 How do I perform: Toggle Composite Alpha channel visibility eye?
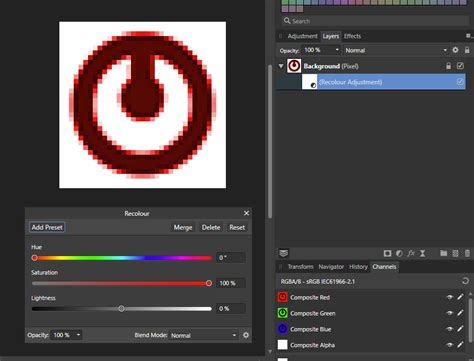tap(450, 345)
